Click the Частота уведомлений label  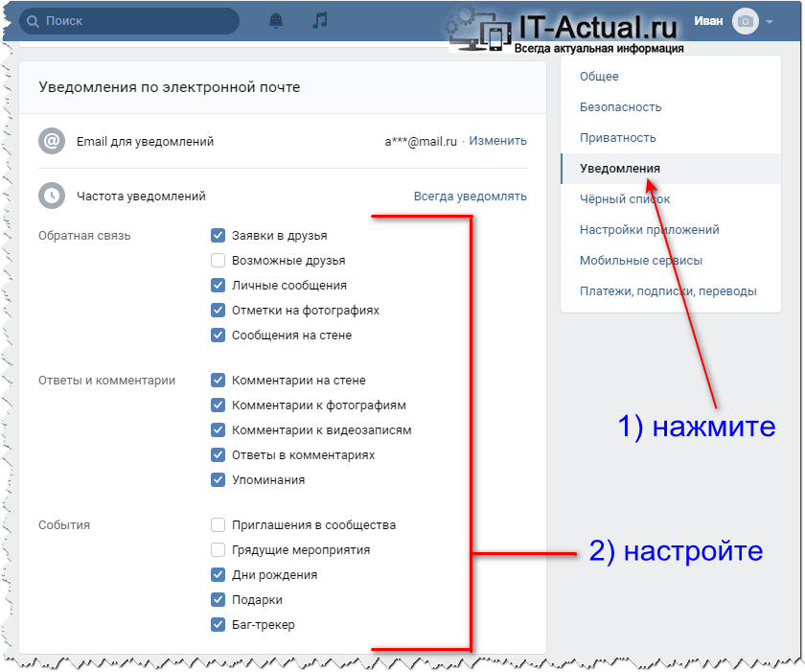141,197
